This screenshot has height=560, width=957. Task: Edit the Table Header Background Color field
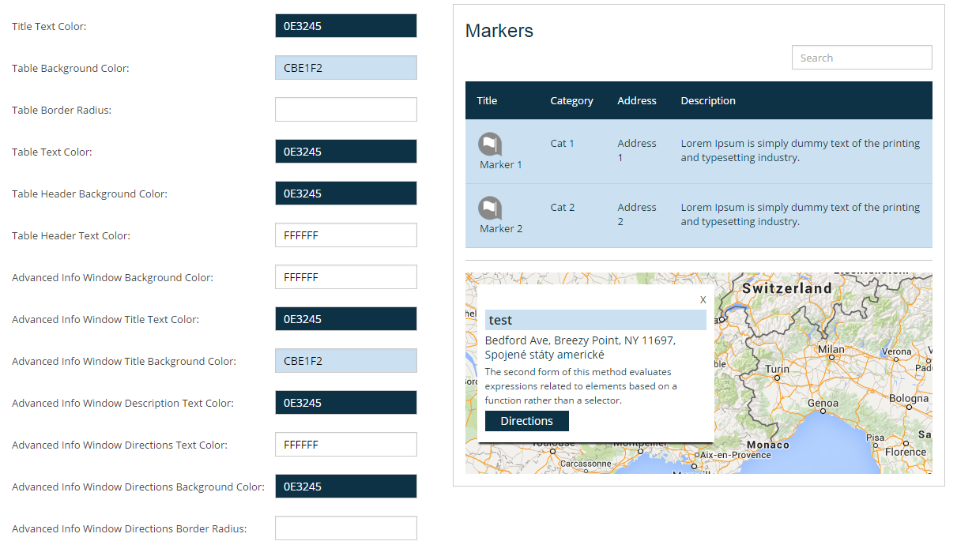coord(345,194)
